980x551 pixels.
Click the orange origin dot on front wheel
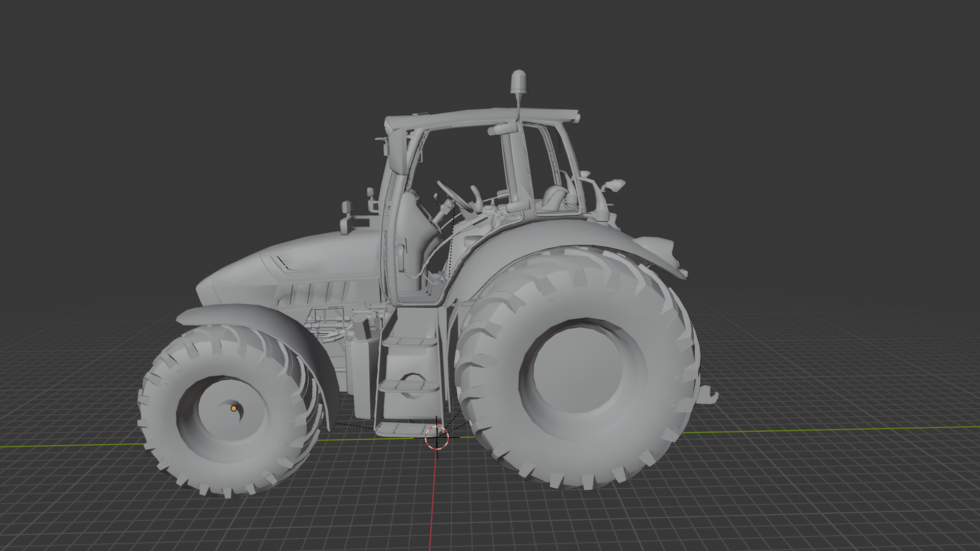(234, 408)
